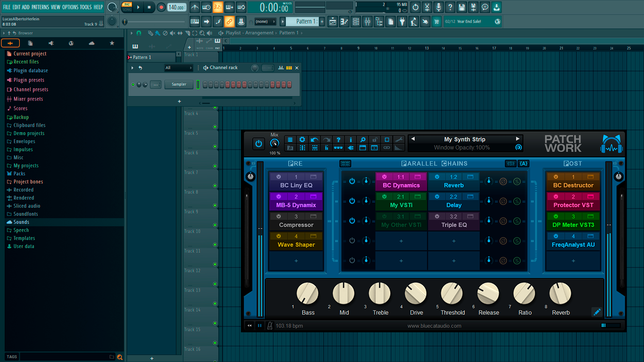644x362 pixels.
Task: Click the microphone recording icon
Action: coord(438,8)
